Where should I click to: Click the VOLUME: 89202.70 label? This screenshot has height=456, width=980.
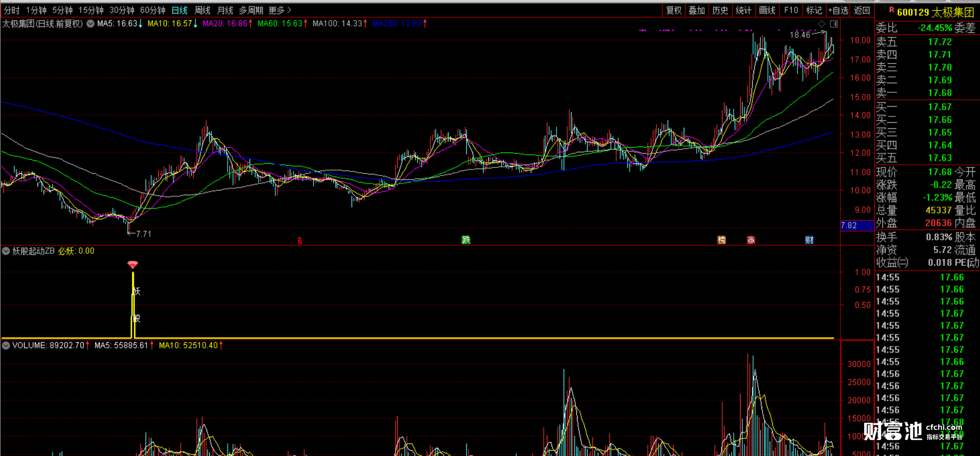tap(48, 345)
